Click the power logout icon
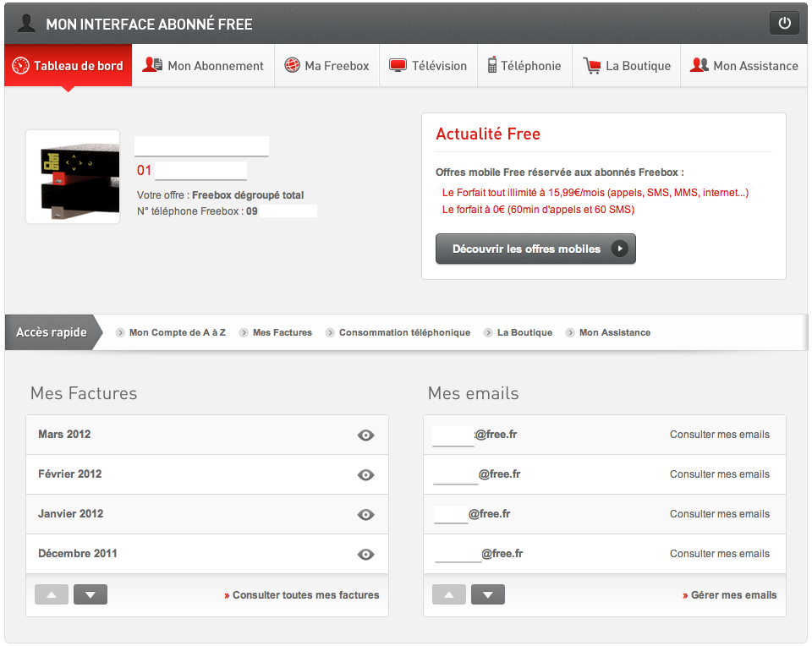 click(784, 23)
